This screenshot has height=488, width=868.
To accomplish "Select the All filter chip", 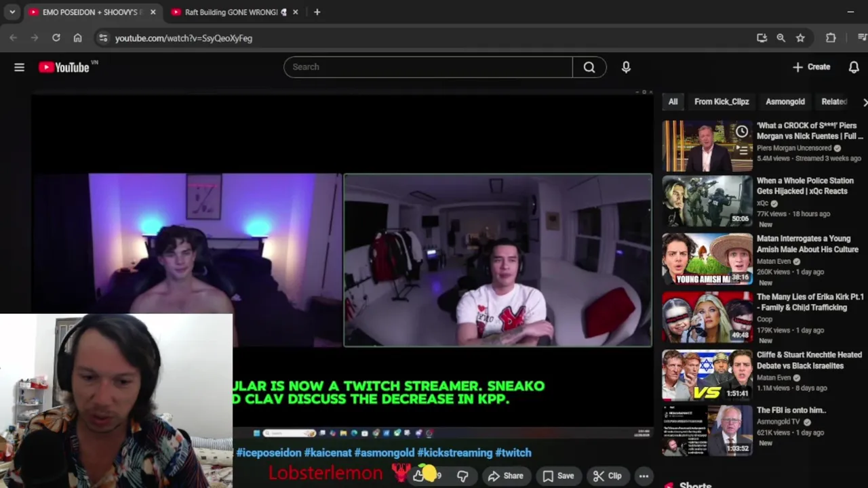I will coord(673,102).
